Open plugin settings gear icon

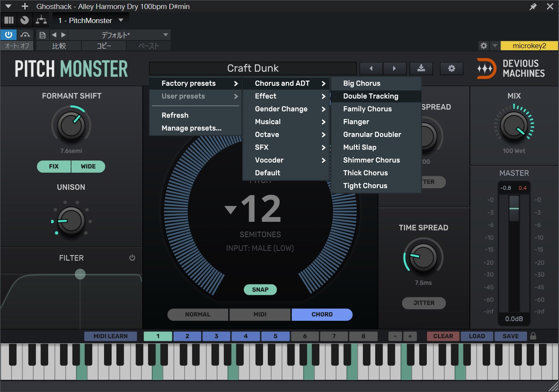point(452,68)
